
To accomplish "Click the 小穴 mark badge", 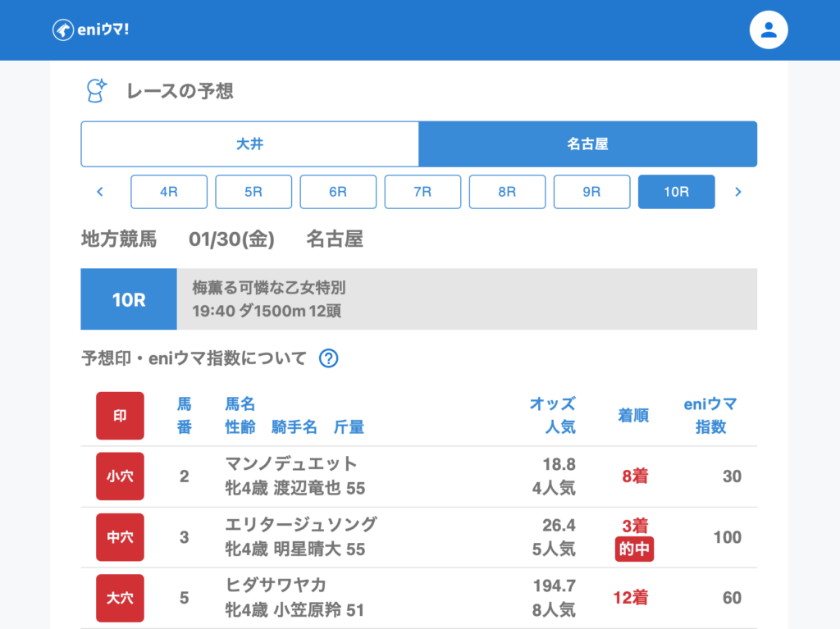I will [x=120, y=476].
